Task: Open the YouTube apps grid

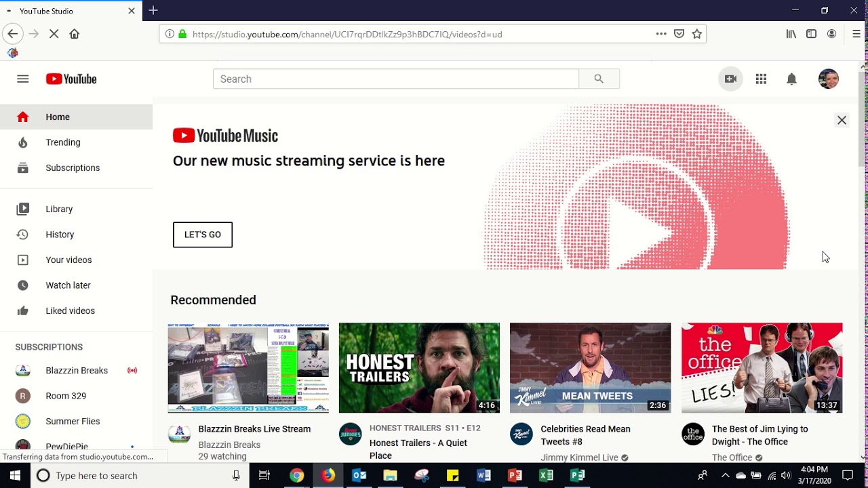Action: tap(761, 79)
